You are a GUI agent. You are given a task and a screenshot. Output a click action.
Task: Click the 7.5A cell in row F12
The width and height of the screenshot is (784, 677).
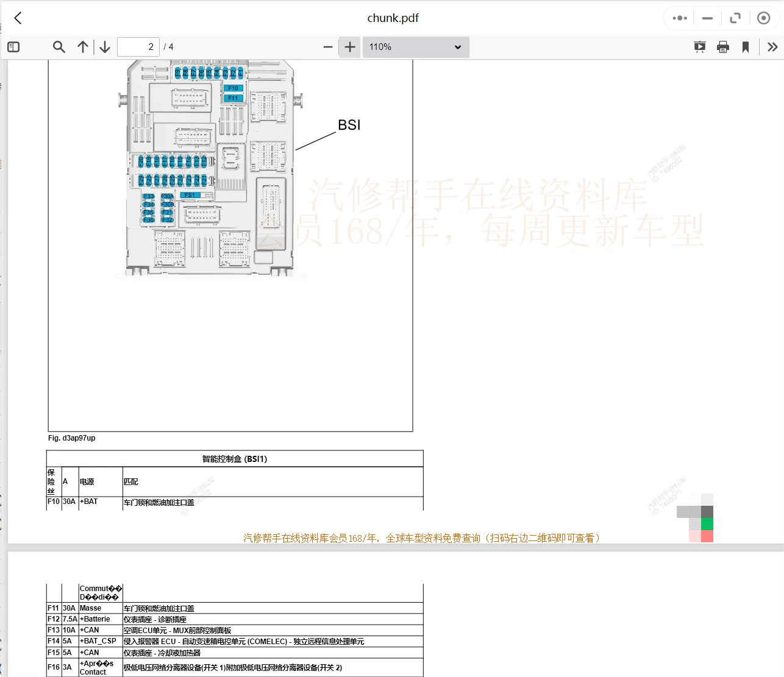pos(70,619)
